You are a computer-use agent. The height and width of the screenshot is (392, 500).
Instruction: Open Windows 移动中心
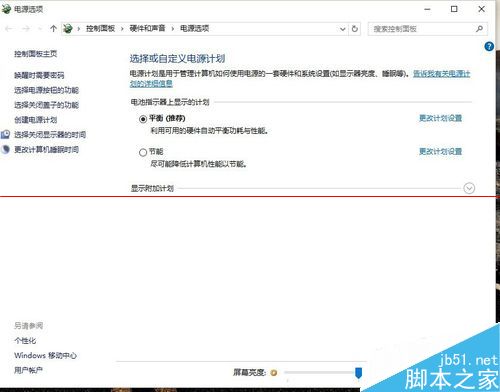[45, 355]
